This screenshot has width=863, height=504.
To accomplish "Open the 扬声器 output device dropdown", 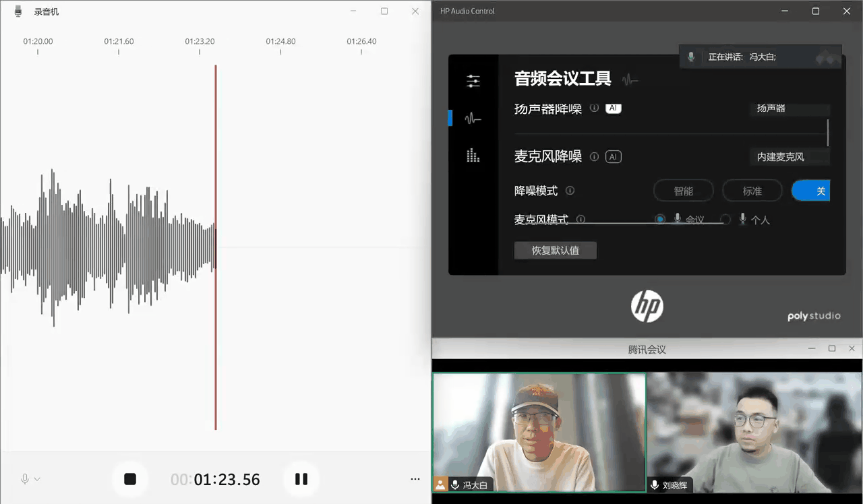I will coord(790,109).
